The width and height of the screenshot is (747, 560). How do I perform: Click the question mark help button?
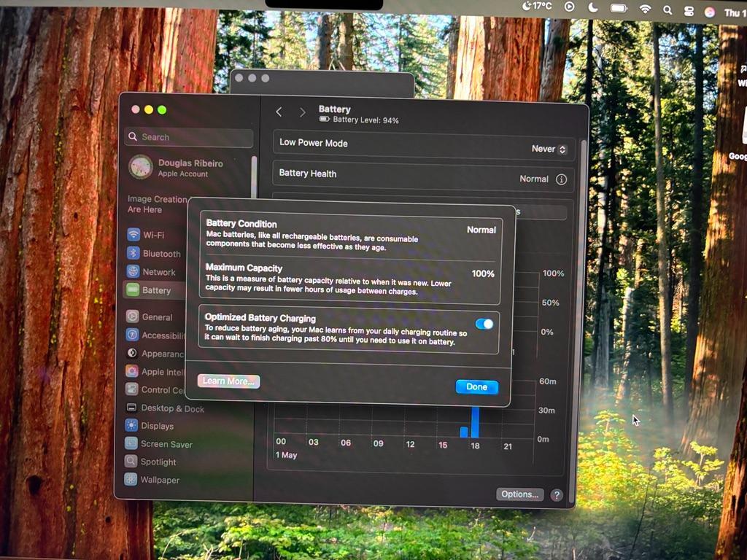[557, 495]
